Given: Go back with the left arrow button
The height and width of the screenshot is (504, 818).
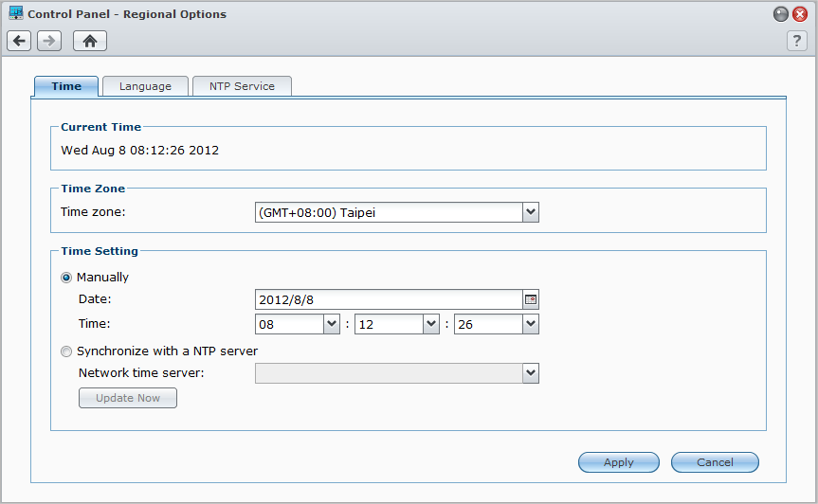Looking at the screenshot, I should (19, 41).
